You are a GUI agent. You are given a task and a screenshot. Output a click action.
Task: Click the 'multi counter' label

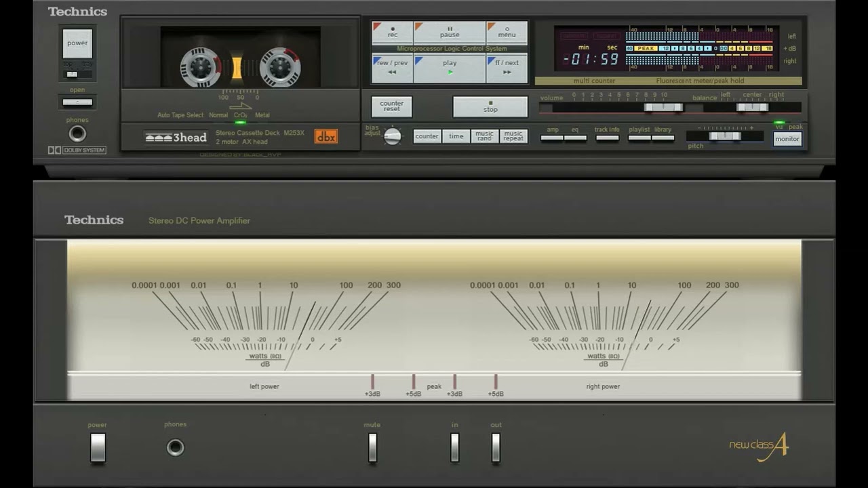point(594,81)
